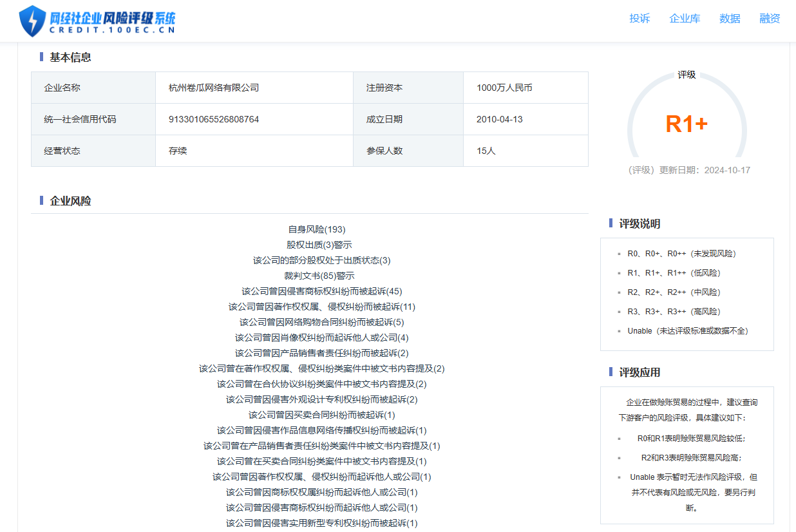Click the blue shield lightning logo icon
Screen dimensions: 796x532
tap(32, 21)
